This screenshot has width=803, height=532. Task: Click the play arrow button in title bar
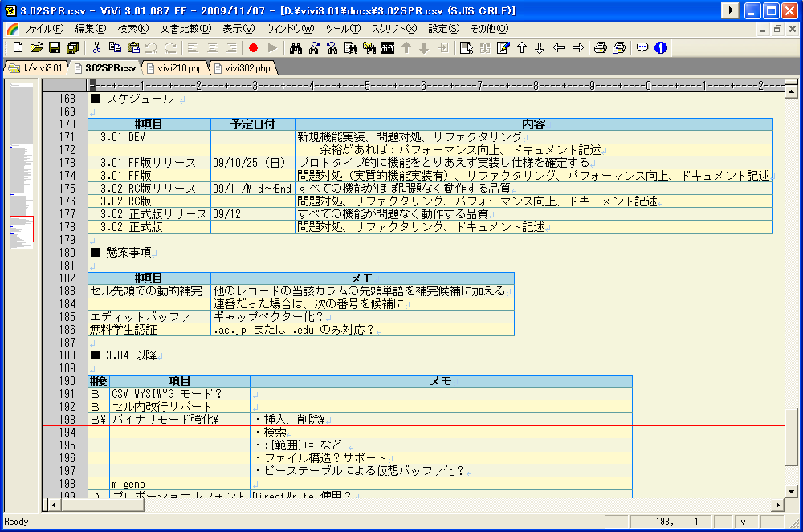coord(730,10)
